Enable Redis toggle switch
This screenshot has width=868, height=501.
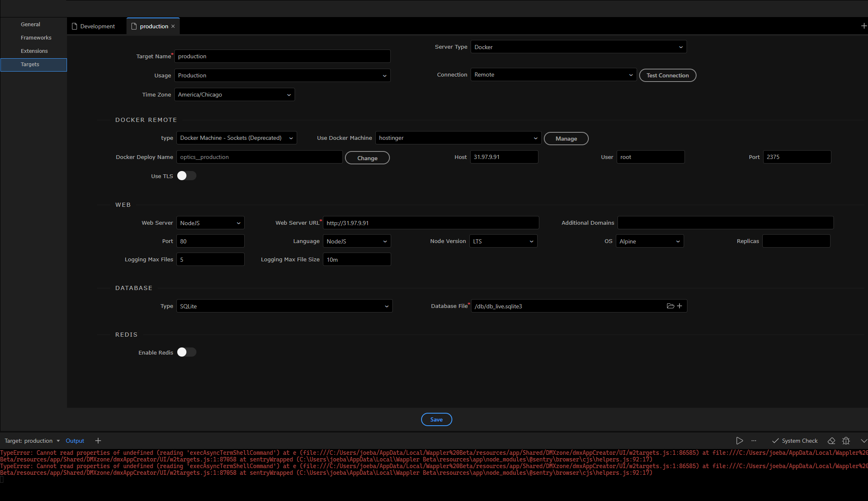pyautogui.click(x=186, y=352)
